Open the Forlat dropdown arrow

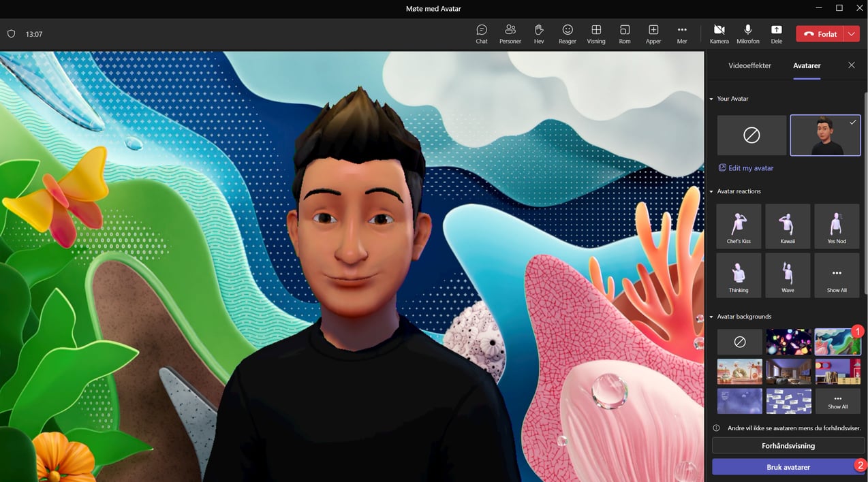(x=851, y=33)
